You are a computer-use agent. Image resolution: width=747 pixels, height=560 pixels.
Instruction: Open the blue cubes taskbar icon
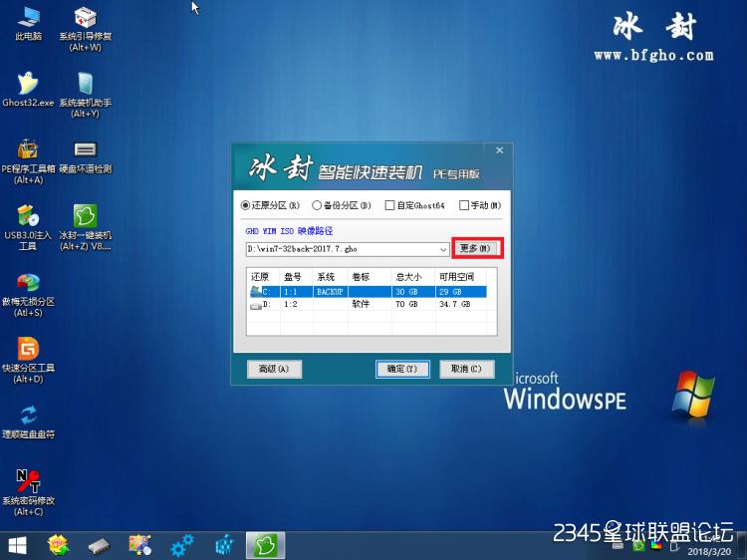coord(224,546)
